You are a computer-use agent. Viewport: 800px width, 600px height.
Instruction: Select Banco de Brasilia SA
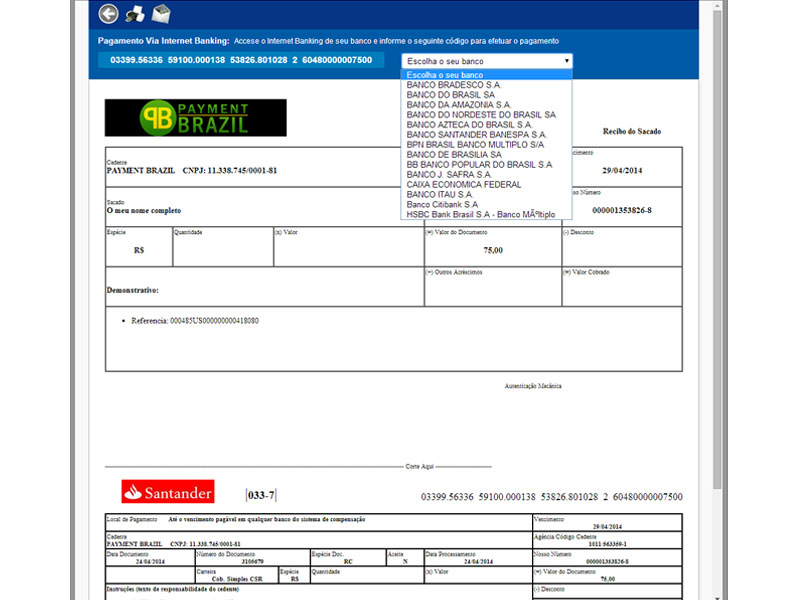(454, 155)
